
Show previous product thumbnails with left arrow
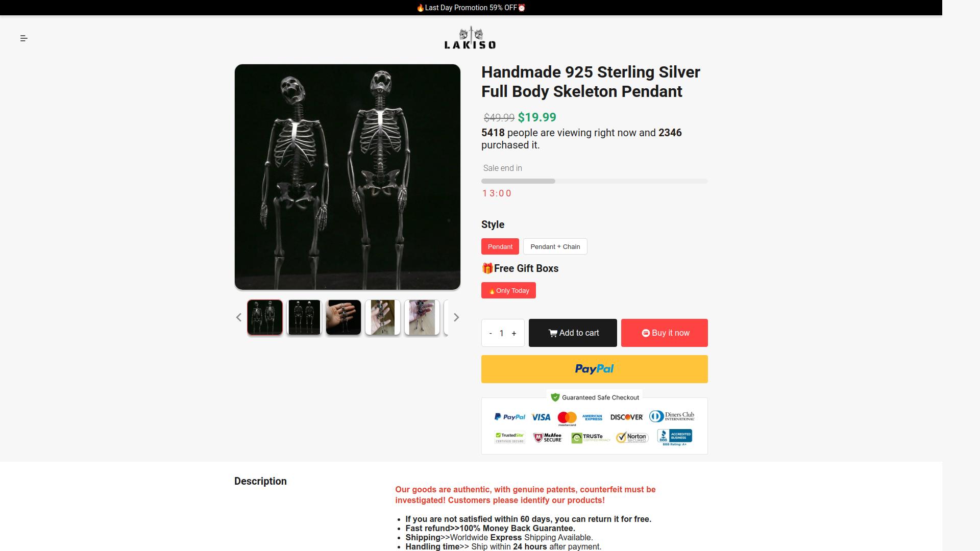point(239,317)
